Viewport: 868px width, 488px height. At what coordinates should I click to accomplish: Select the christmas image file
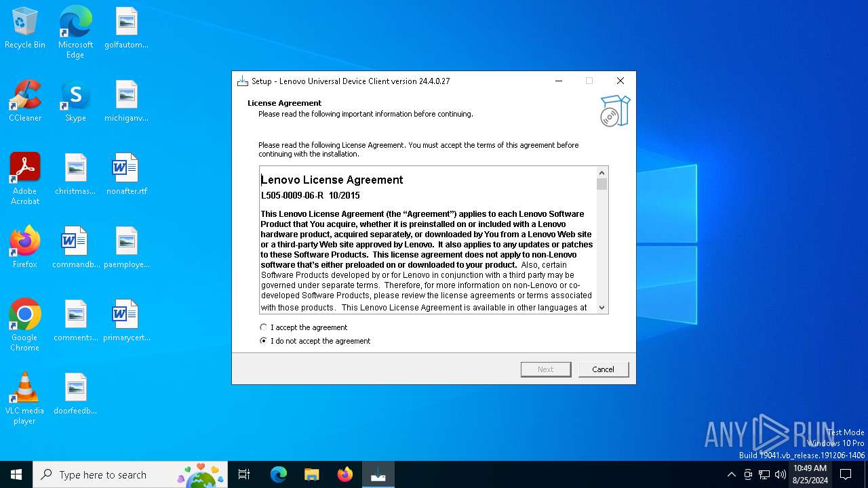point(75,175)
